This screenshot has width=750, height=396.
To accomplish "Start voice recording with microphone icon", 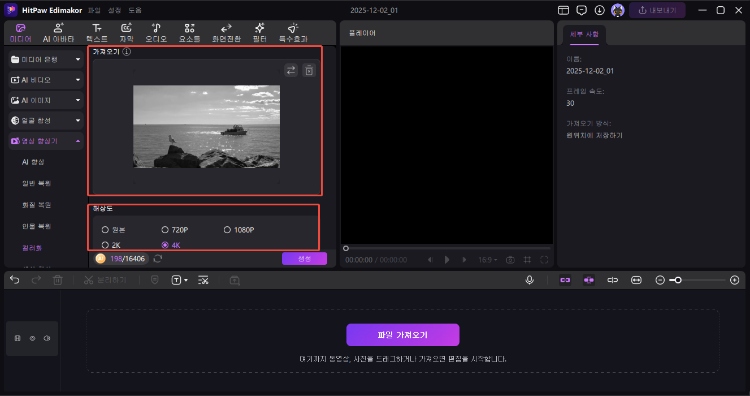I will pos(529,280).
